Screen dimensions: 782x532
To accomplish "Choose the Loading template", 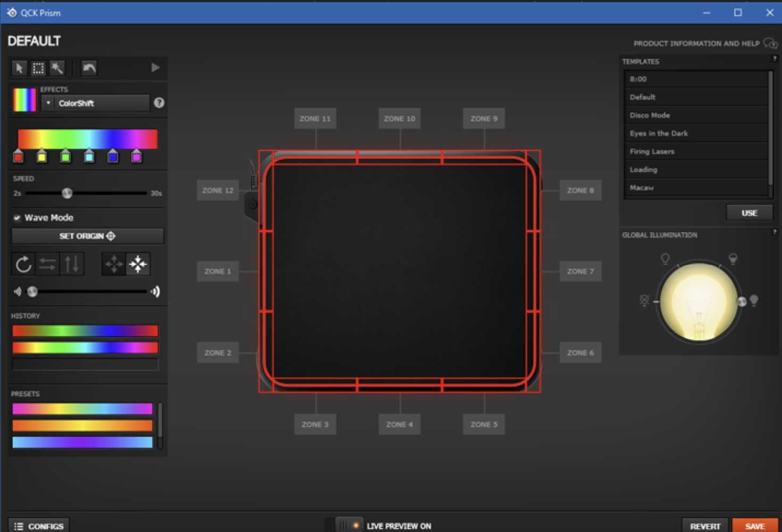I will (x=696, y=169).
